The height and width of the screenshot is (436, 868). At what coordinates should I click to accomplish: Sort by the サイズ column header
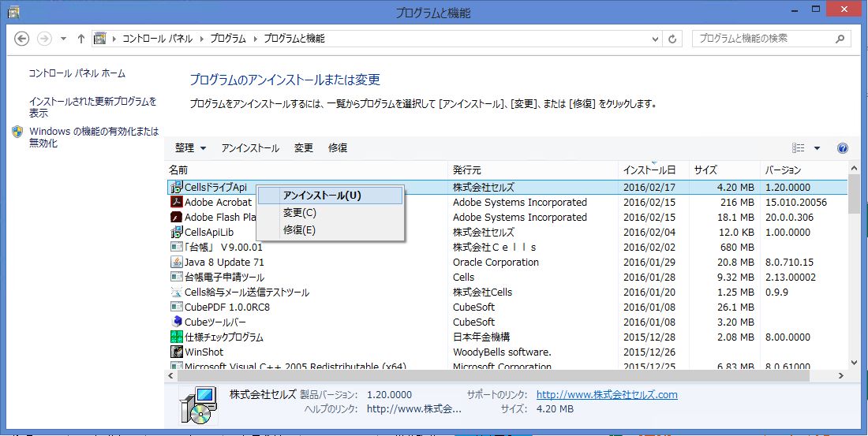click(x=724, y=170)
